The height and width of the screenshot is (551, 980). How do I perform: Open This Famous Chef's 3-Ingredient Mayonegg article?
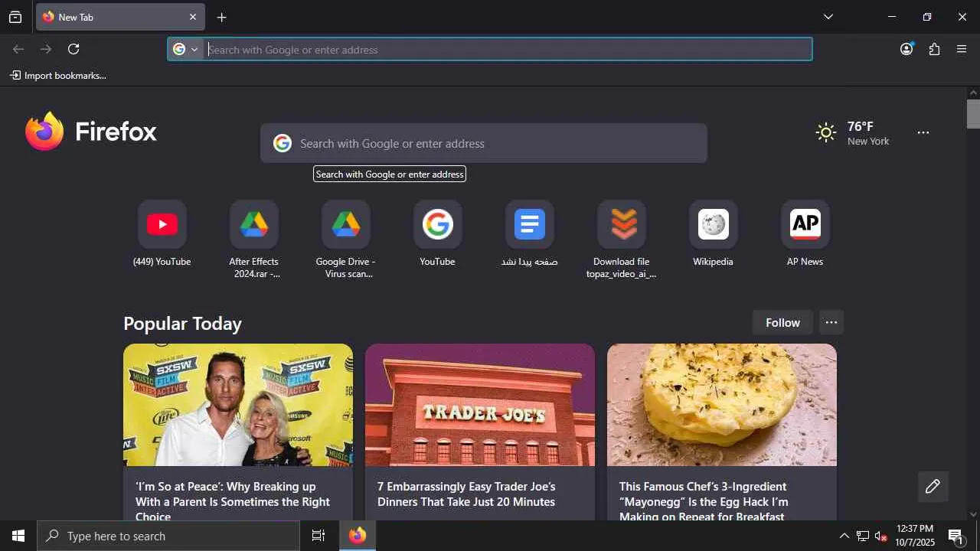click(704, 500)
